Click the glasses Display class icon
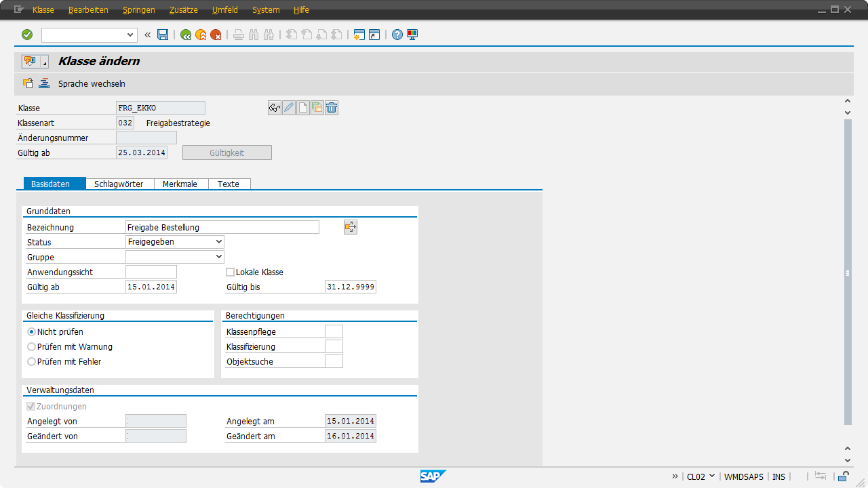The width and height of the screenshot is (868, 488). pos(275,108)
